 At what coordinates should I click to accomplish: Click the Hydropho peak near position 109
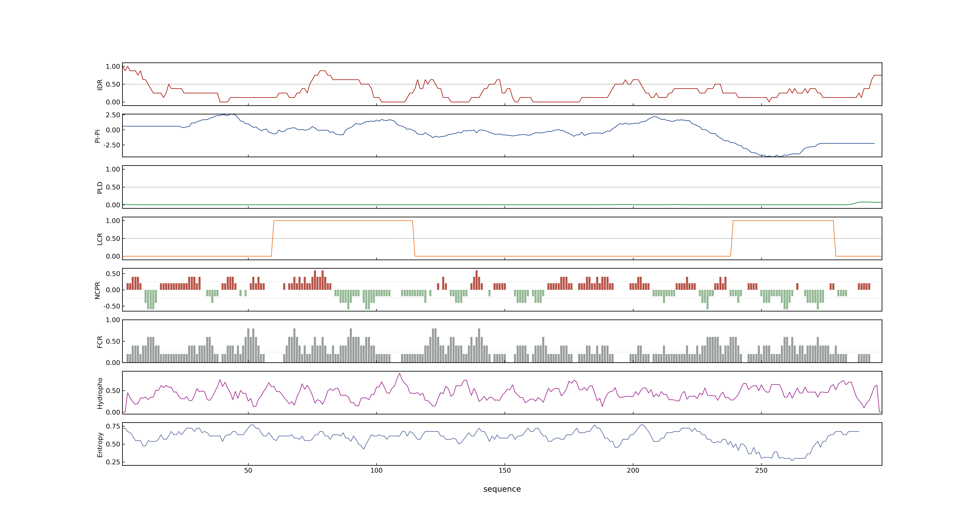coord(400,373)
